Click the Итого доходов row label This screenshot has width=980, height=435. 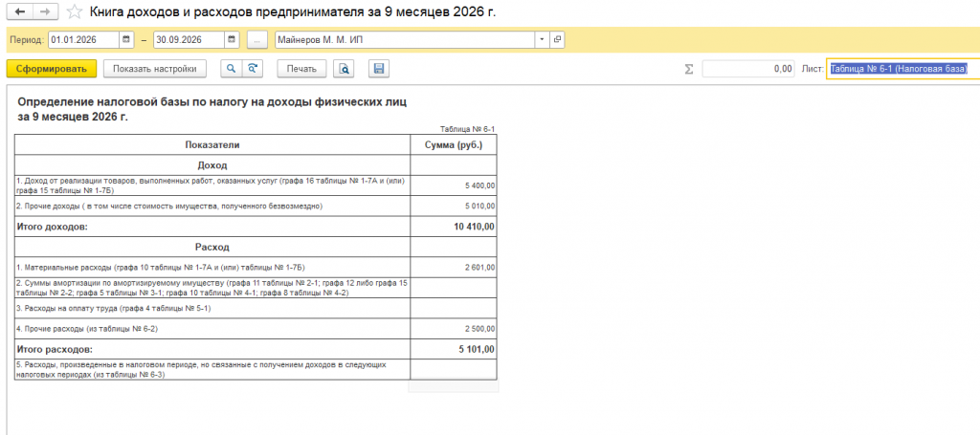click(212, 227)
